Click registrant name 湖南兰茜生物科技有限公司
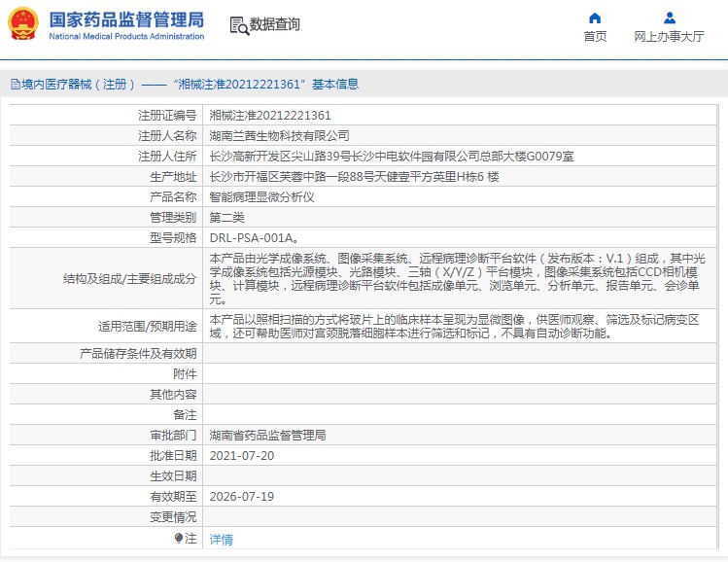 [x=279, y=136]
